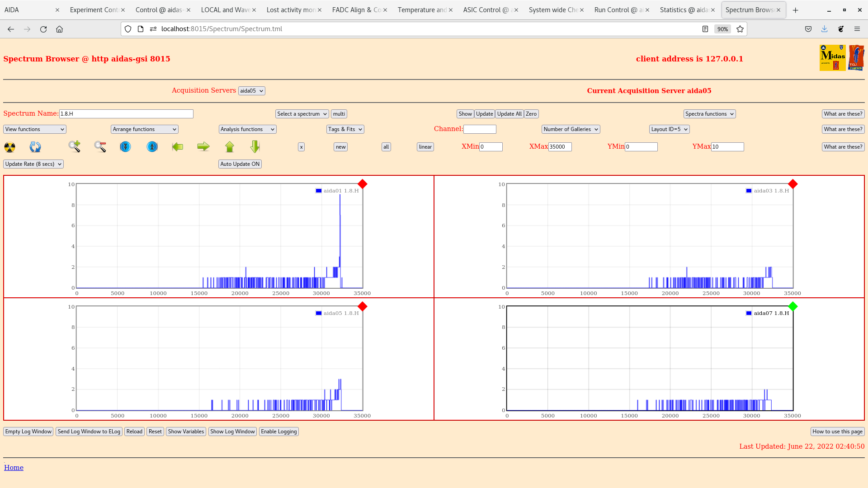
Task: Click the blue aida05 1.8.H legend swatch
Action: tap(319, 313)
